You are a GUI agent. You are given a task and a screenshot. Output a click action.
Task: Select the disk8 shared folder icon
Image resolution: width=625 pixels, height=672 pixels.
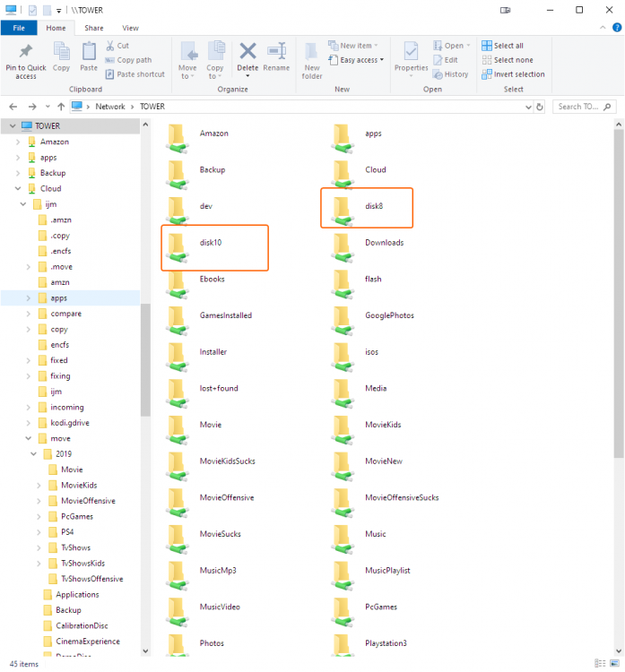pyautogui.click(x=343, y=211)
